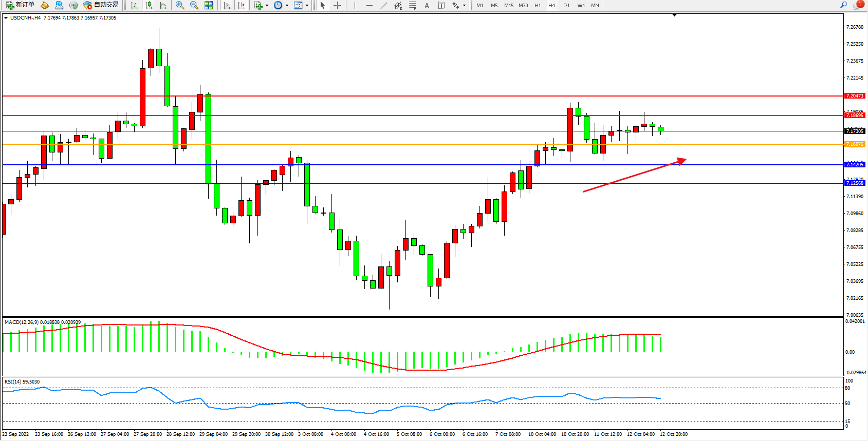Select the Fibonacci retracement tool

(x=412, y=5)
